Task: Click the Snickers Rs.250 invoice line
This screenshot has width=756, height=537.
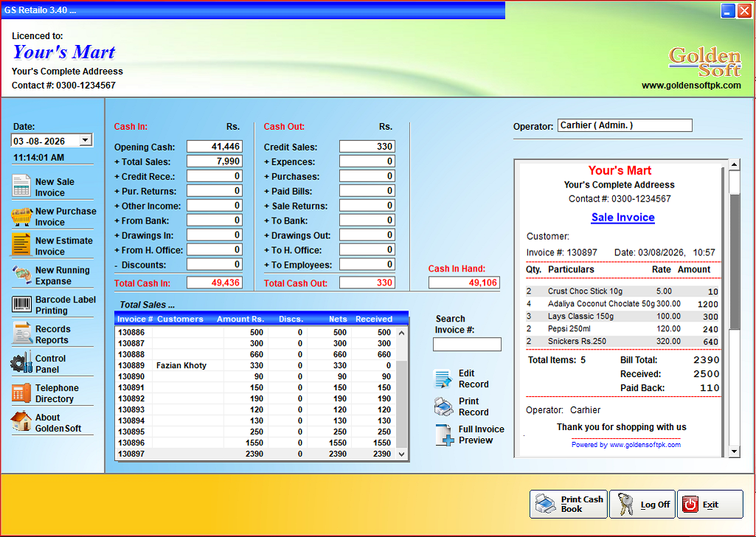Action: click(x=623, y=342)
